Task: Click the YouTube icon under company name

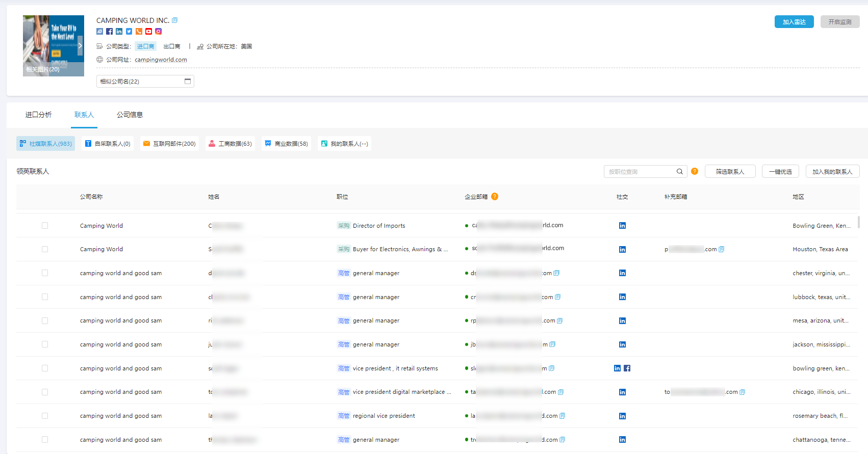Action: 148,32
